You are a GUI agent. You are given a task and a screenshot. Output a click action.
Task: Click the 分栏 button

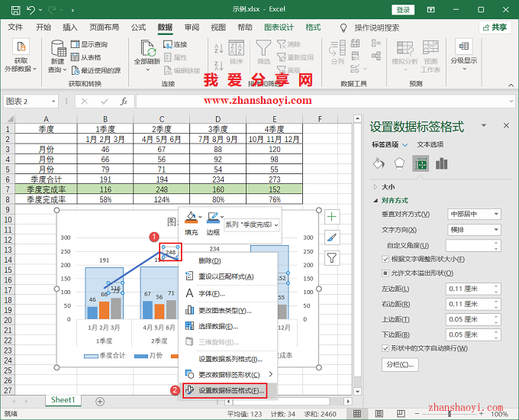coord(400,365)
